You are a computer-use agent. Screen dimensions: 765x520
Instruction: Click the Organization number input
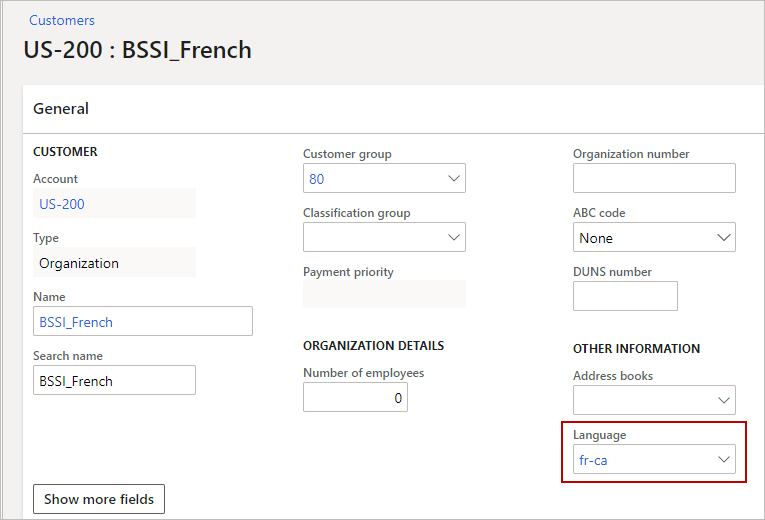(x=654, y=179)
